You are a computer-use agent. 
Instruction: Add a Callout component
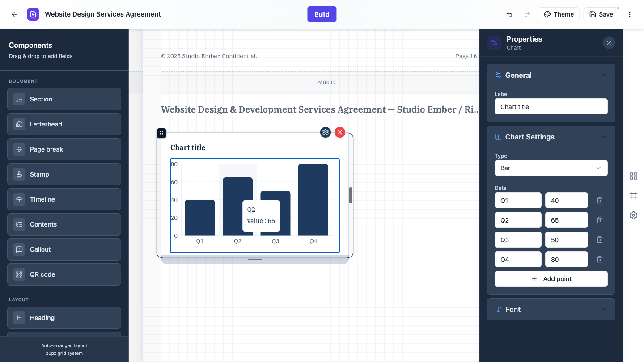(x=64, y=249)
